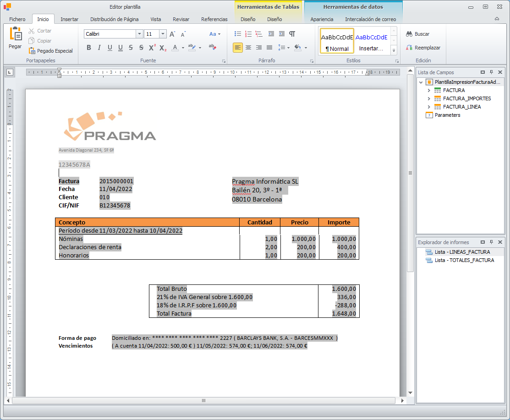The height and width of the screenshot is (420, 510).
Task: Open Pegado Especial
Action: click(50, 51)
